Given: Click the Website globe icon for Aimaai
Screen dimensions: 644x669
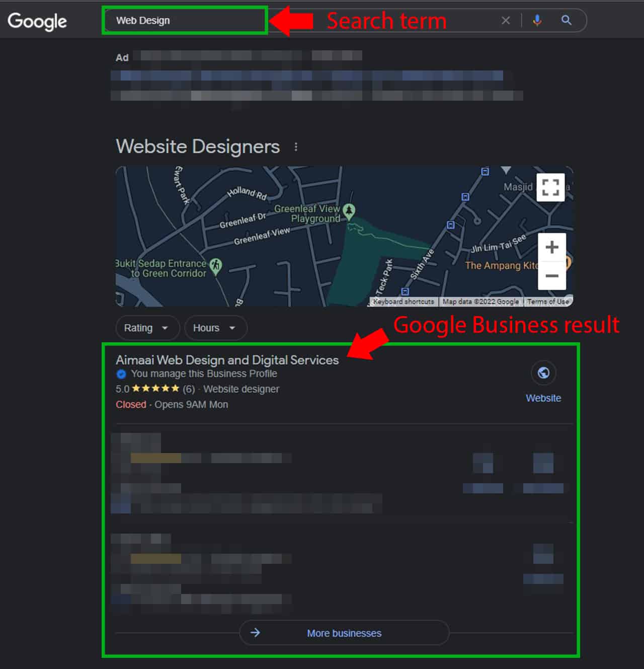Looking at the screenshot, I should pyautogui.click(x=543, y=373).
